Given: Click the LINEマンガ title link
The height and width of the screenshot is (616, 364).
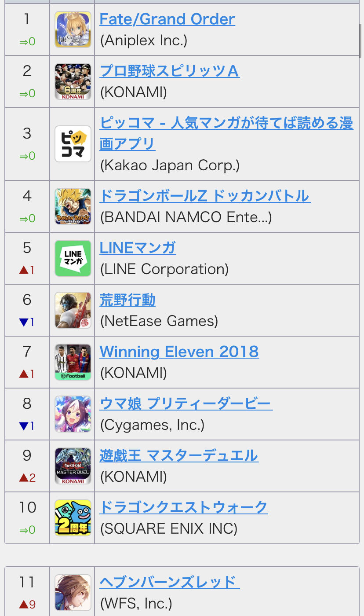Looking at the screenshot, I should coord(138,248).
